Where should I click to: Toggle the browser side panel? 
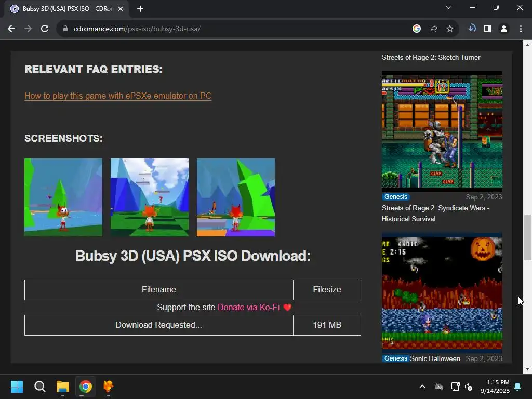point(487,29)
